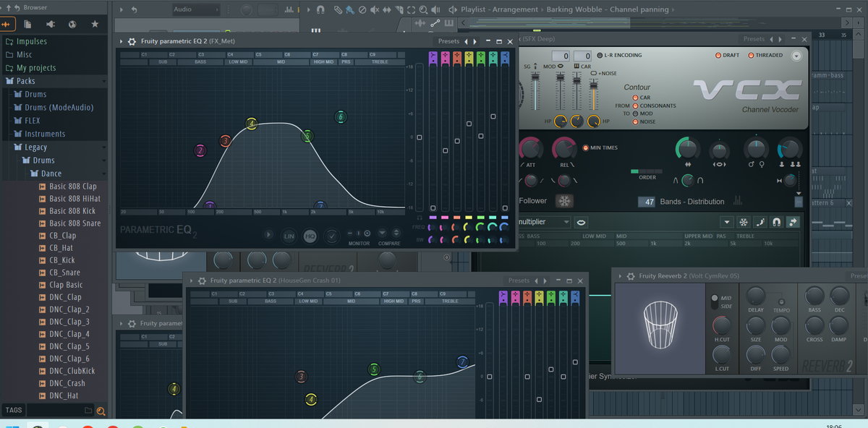Image resolution: width=868 pixels, height=428 pixels.
Task: Toggle Contour CAR radio light
Action: 636,98
